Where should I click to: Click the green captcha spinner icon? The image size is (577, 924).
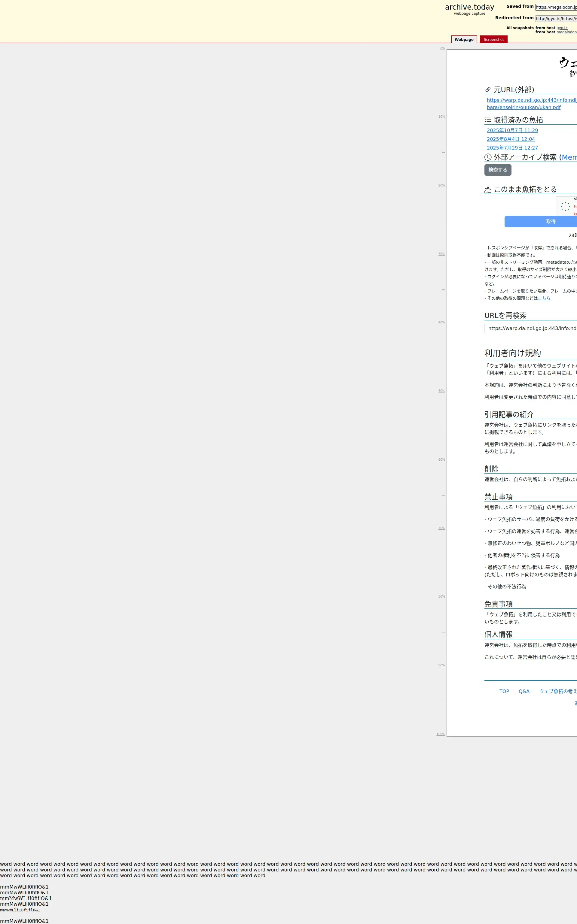(x=565, y=206)
